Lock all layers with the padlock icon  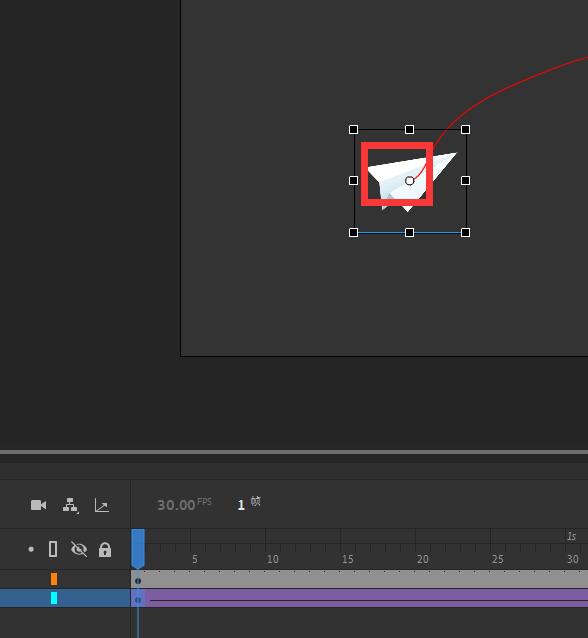tap(105, 549)
